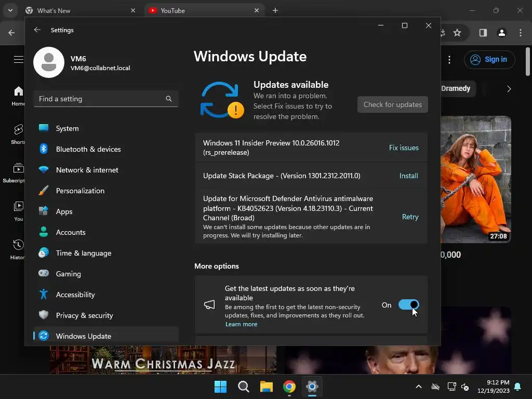Screen dimensions: 532x399
Task: Click the Chrome page scrollbar
Action: tap(528, 62)
